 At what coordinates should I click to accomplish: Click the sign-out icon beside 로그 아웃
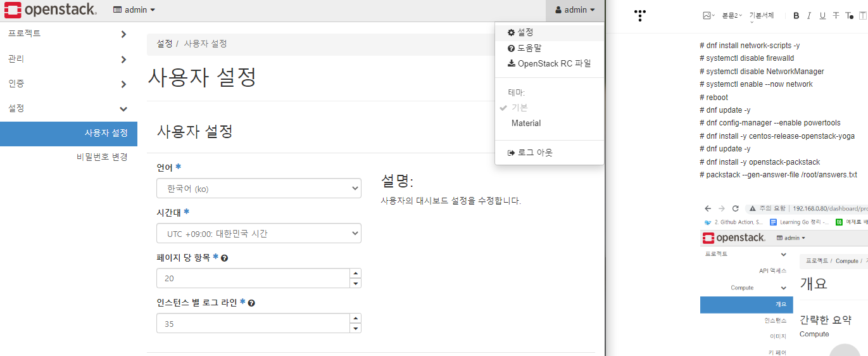pos(512,153)
